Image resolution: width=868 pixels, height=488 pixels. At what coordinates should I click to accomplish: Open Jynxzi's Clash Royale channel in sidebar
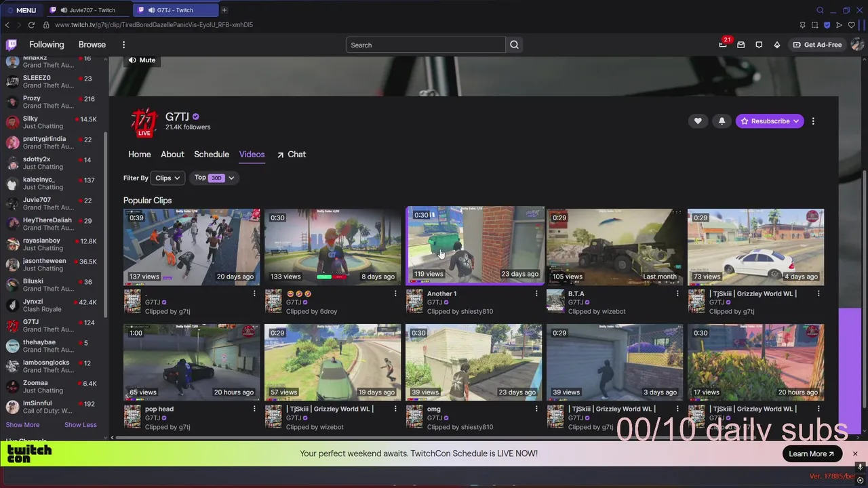coord(53,306)
